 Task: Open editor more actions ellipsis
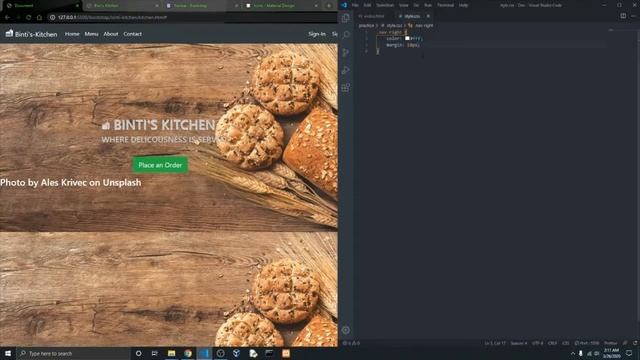(x=633, y=16)
